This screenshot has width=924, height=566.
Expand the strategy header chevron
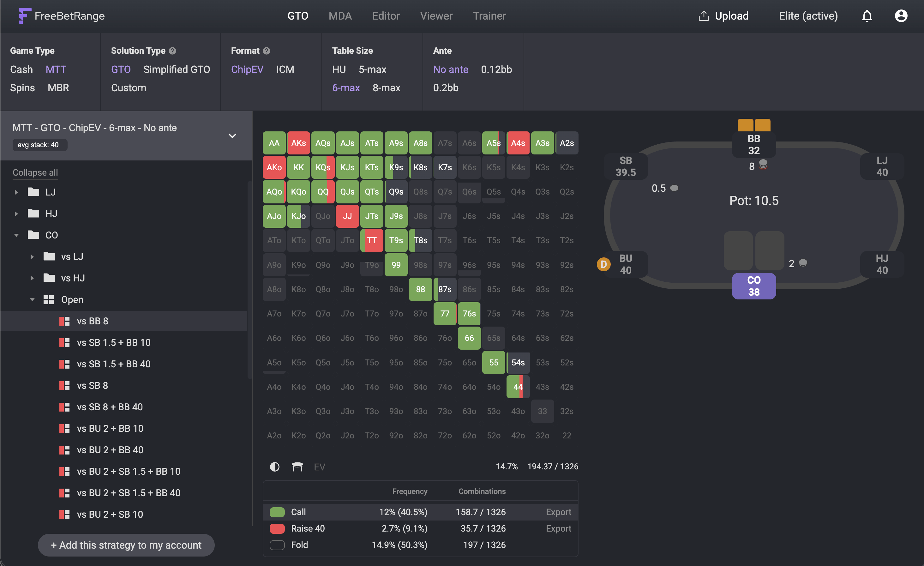pyautogui.click(x=232, y=136)
